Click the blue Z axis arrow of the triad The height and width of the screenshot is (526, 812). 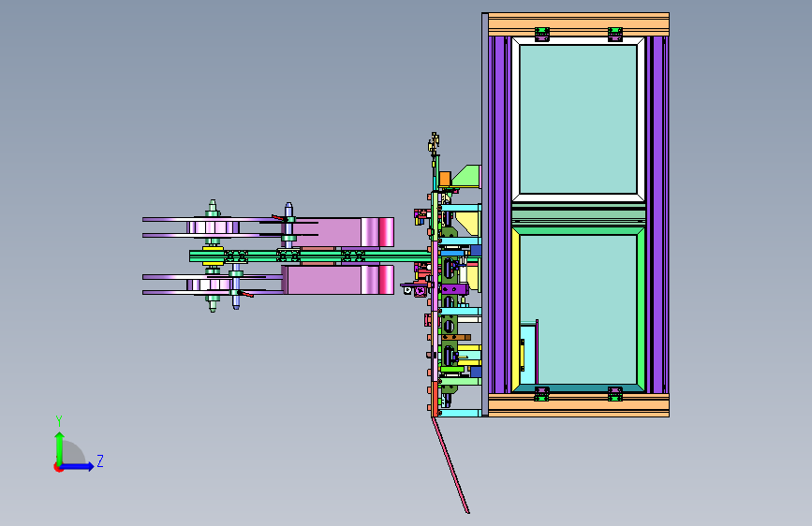pyautogui.click(x=77, y=466)
